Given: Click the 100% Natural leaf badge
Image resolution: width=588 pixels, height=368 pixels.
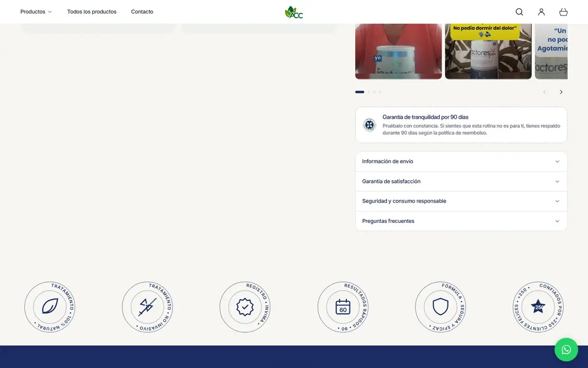Looking at the screenshot, I should pyautogui.click(x=50, y=307).
